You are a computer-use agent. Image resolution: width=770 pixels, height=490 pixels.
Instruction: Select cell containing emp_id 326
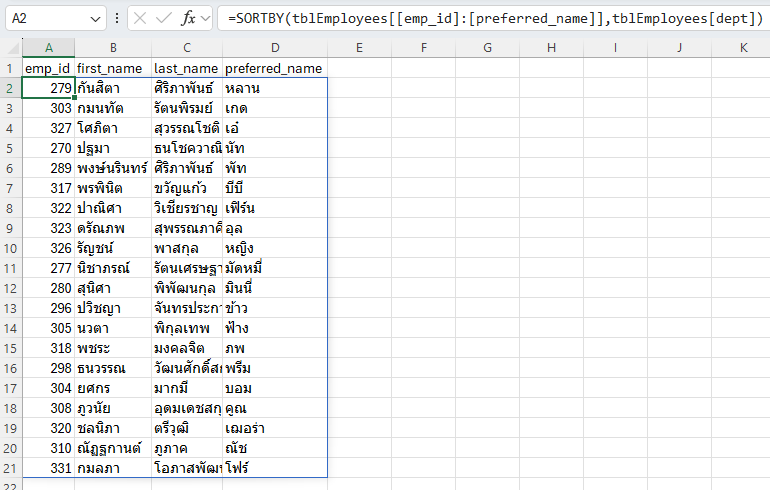pyautogui.click(x=49, y=248)
